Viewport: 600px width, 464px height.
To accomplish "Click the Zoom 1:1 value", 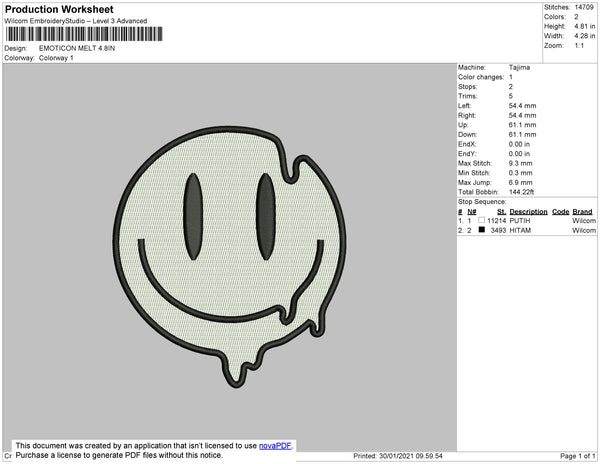I will (x=580, y=45).
